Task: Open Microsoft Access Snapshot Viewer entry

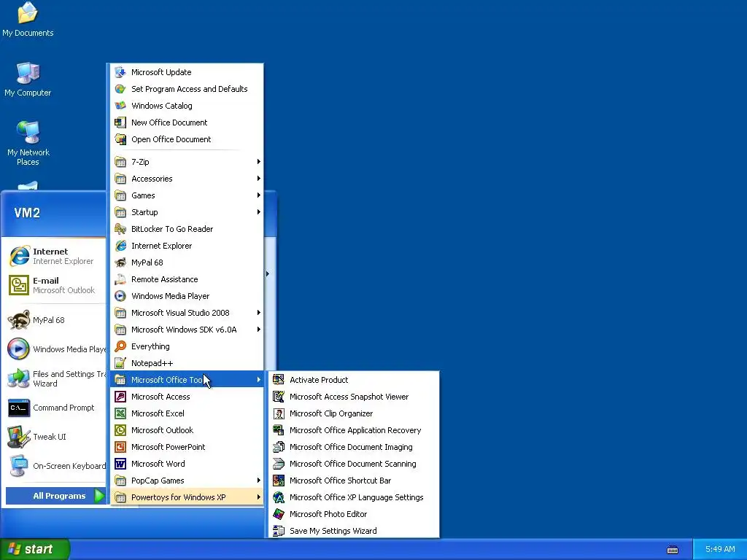Action: click(x=354, y=397)
